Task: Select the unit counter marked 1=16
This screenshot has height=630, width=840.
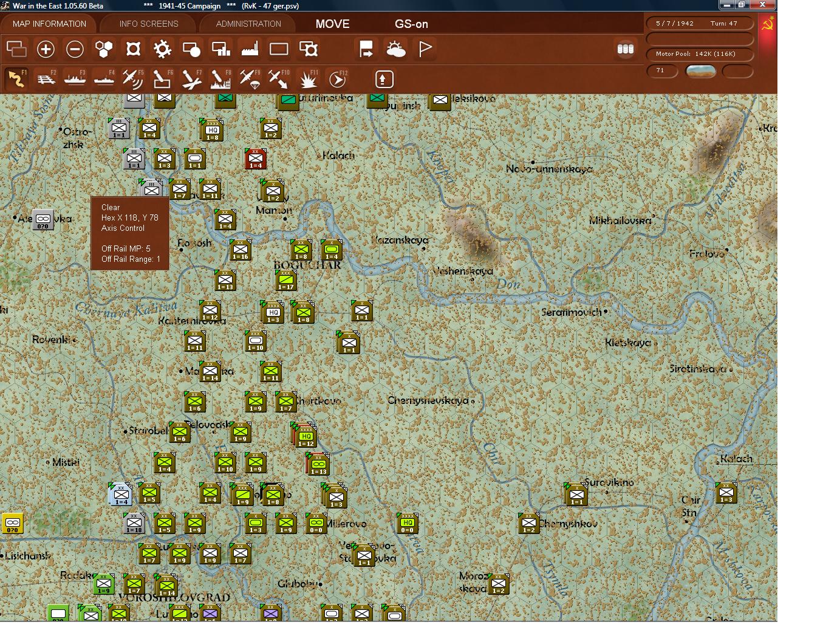Action: [x=241, y=250]
